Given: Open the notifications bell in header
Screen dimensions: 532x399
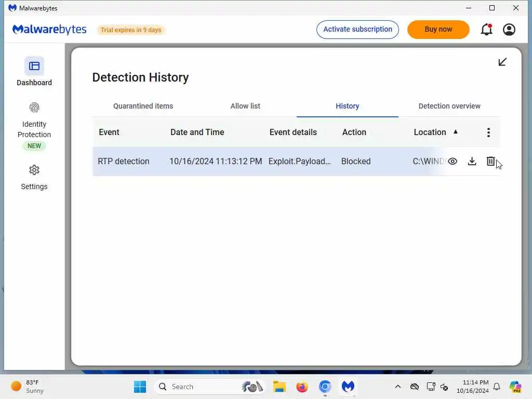Looking at the screenshot, I should pos(486,30).
